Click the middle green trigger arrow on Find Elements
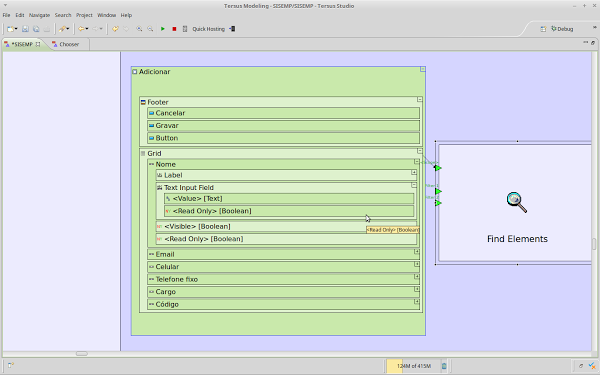 [439, 191]
